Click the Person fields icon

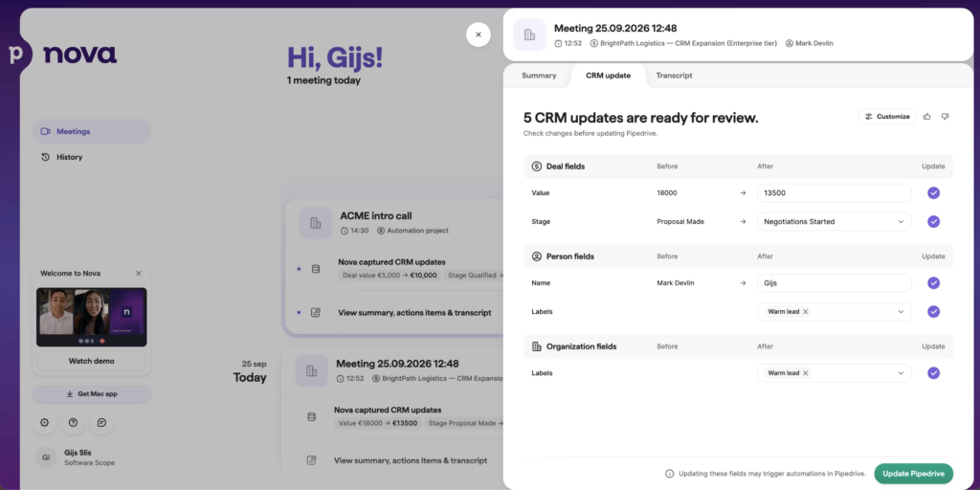[x=536, y=256]
